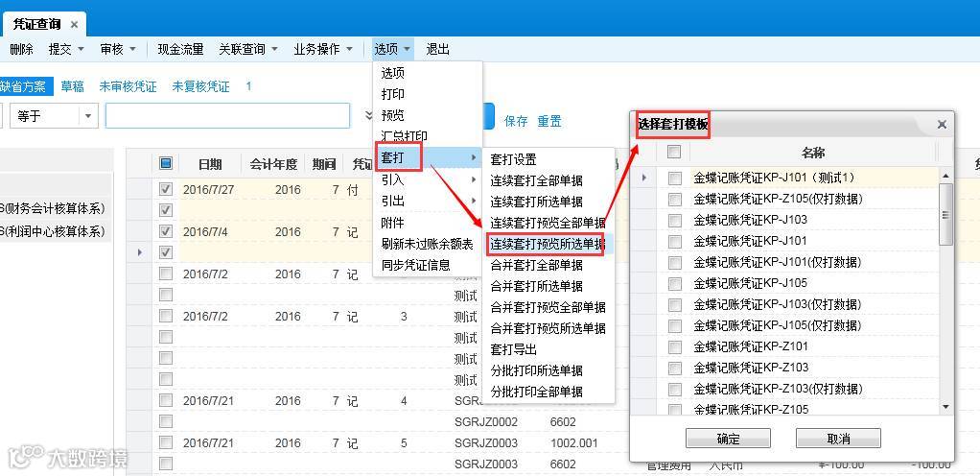This screenshot has height=476, width=980.
Task: Open the 提交 dropdown arrow
Action: coord(81,49)
